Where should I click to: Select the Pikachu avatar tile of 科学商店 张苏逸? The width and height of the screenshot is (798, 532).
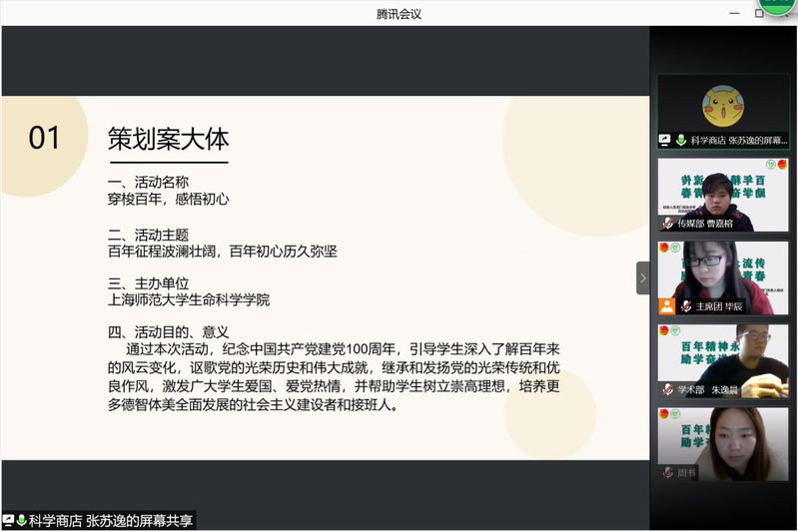tap(723, 112)
